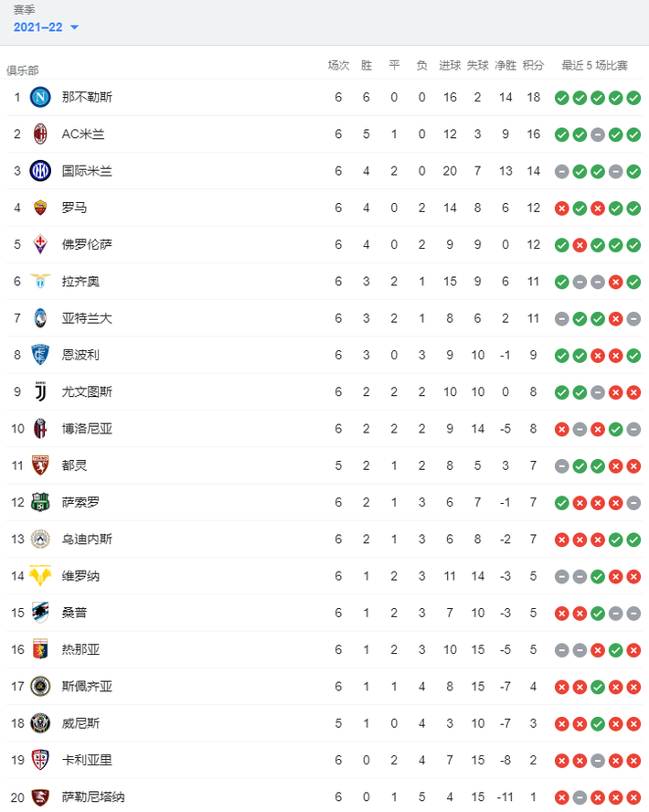Click Roma's first red loss indicator
This screenshot has width=649, height=812.
click(561, 208)
